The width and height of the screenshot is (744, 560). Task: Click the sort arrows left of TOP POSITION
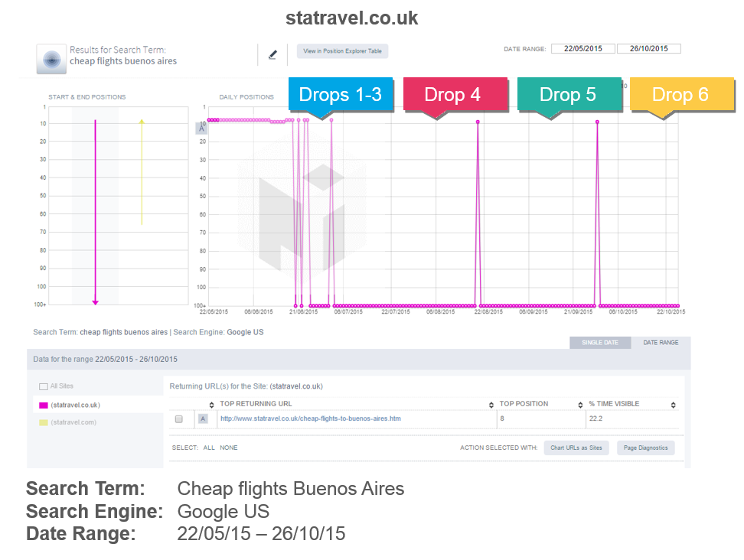[491, 405]
